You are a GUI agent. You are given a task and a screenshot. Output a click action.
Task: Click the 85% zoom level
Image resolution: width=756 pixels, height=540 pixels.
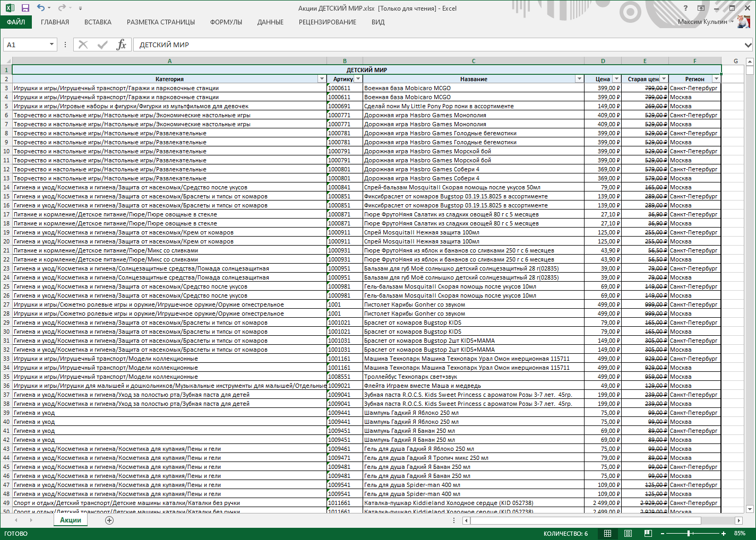tap(740, 533)
